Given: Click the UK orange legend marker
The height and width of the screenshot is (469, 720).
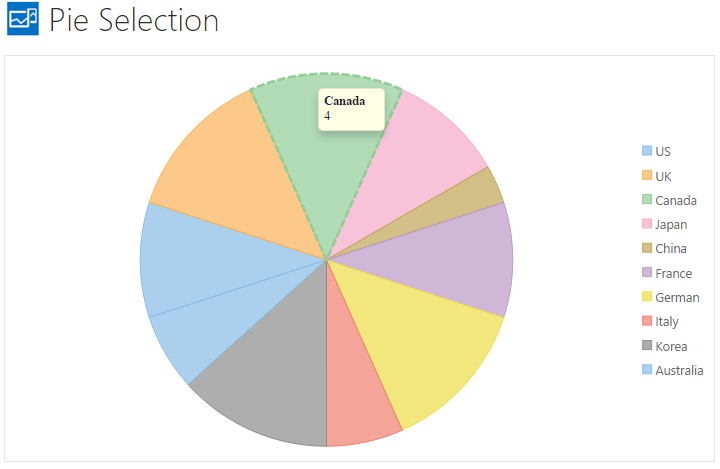Looking at the screenshot, I should (x=647, y=176).
